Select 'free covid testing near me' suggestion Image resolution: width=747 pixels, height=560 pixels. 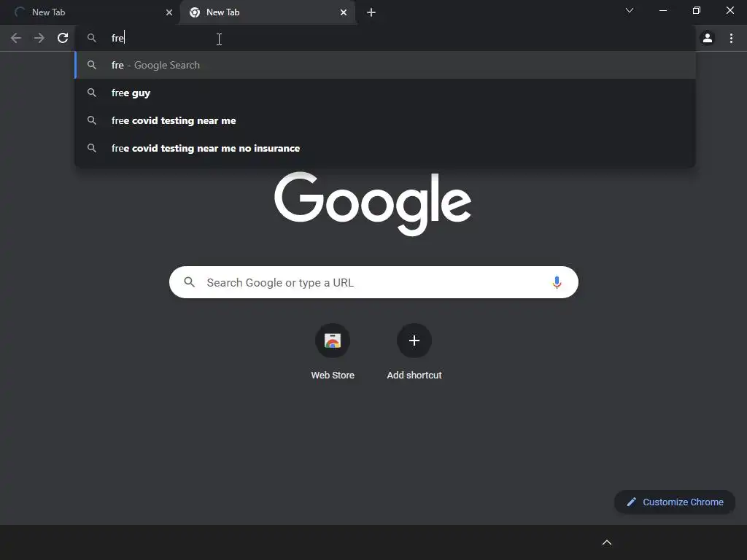coord(385,120)
